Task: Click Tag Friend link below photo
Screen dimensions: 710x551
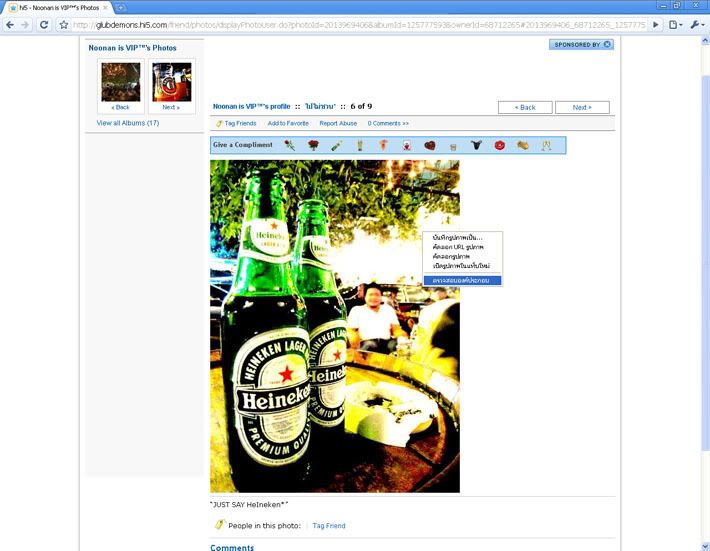Action: 329,526
